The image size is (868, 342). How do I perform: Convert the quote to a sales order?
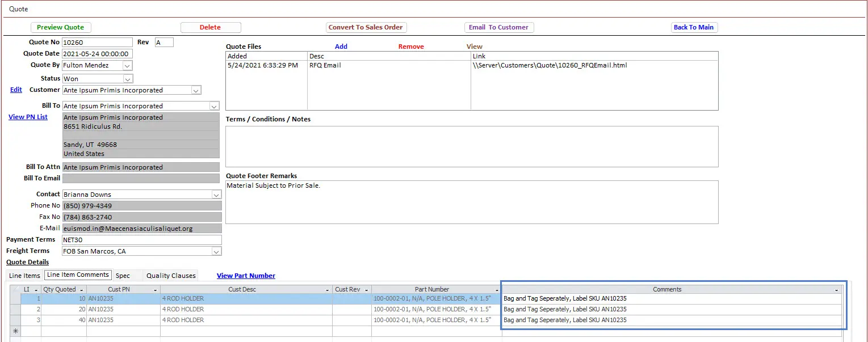point(366,27)
